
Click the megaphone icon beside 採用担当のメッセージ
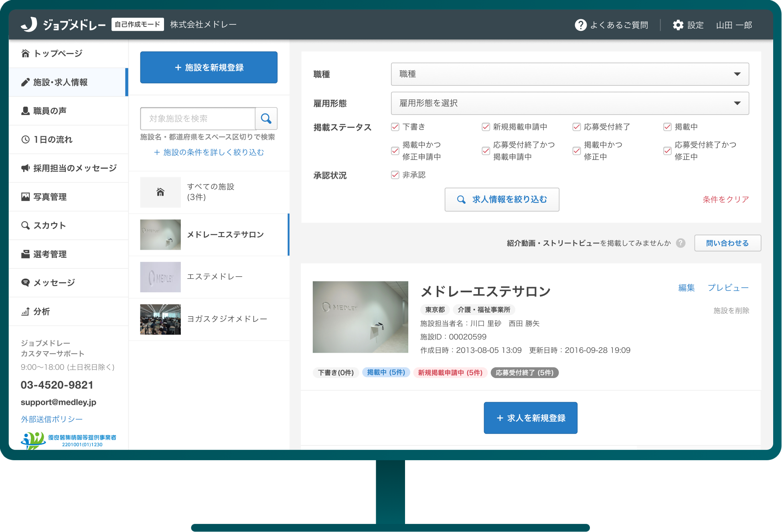pyautogui.click(x=25, y=168)
